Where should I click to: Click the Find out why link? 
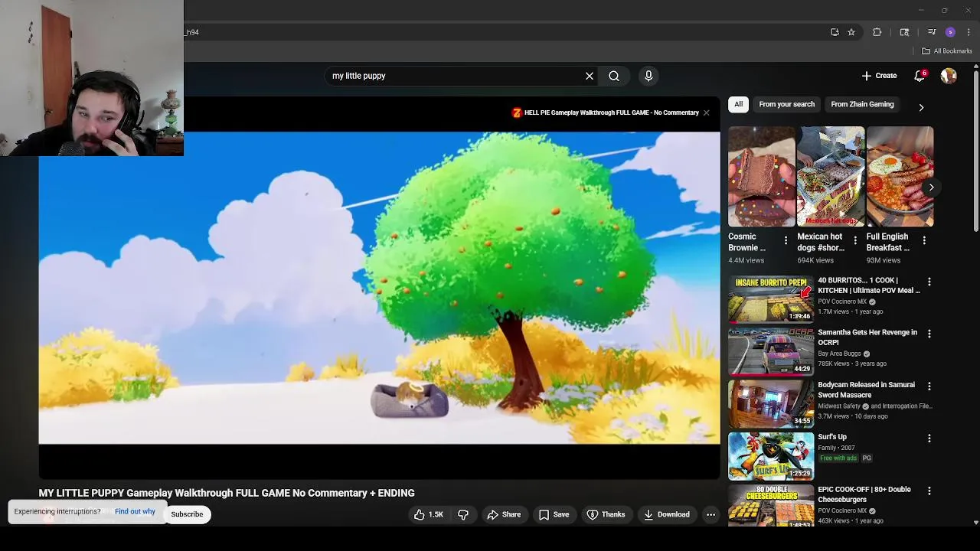tap(135, 511)
